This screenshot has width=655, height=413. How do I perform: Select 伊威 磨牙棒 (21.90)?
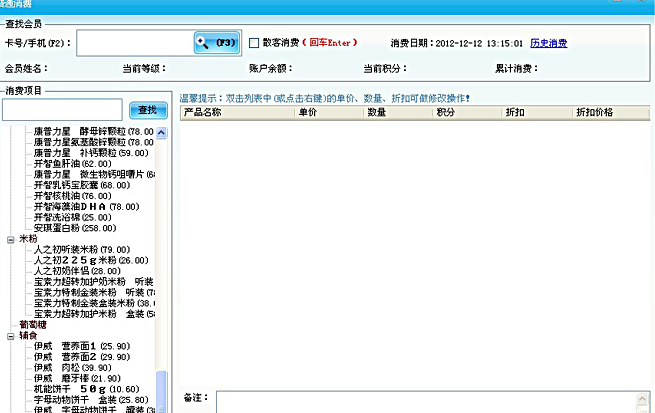(77, 378)
